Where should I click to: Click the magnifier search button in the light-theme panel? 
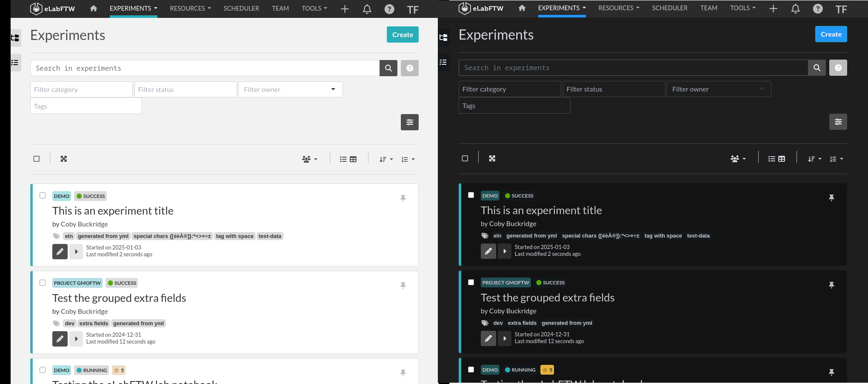[388, 68]
